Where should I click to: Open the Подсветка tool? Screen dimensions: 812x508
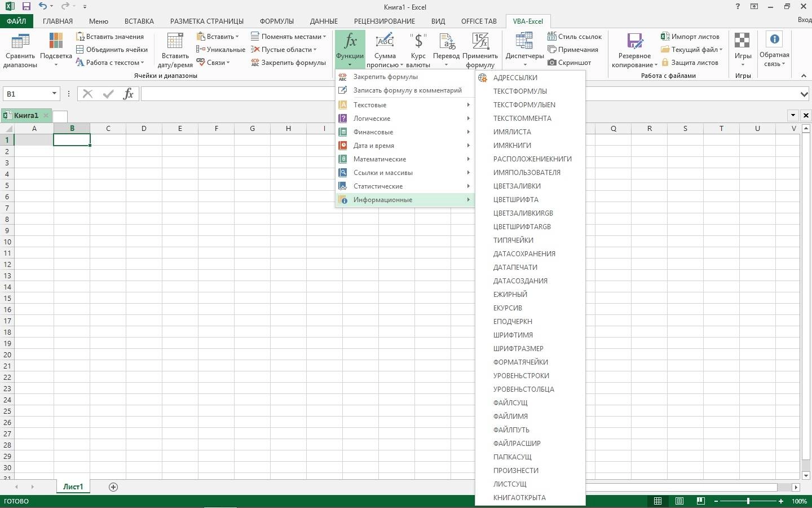coord(56,50)
